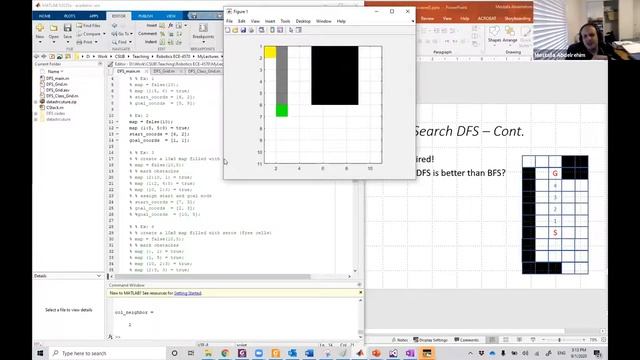The height and width of the screenshot is (360, 640).
Task: Open the Edit menu in Figure 1
Action: (242, 21)
